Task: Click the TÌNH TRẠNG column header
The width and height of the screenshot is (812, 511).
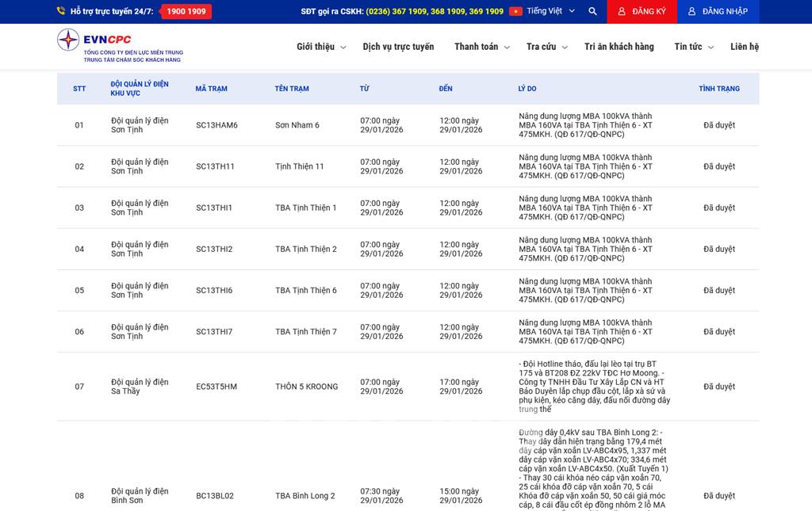Action: 718,89
